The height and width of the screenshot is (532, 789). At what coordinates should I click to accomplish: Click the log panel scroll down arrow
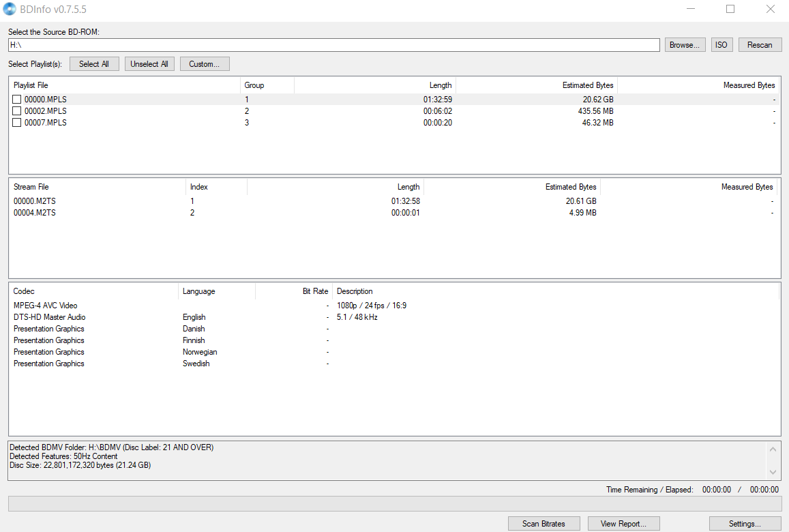tap(773, 472)
